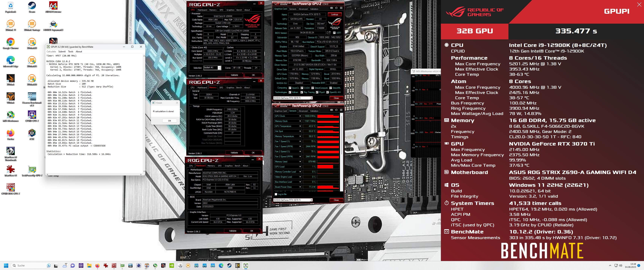The height and width of the screenshot is (270, 644).
Task: Open Calculate menu in GPUPI window
Action: coord(51,52)
